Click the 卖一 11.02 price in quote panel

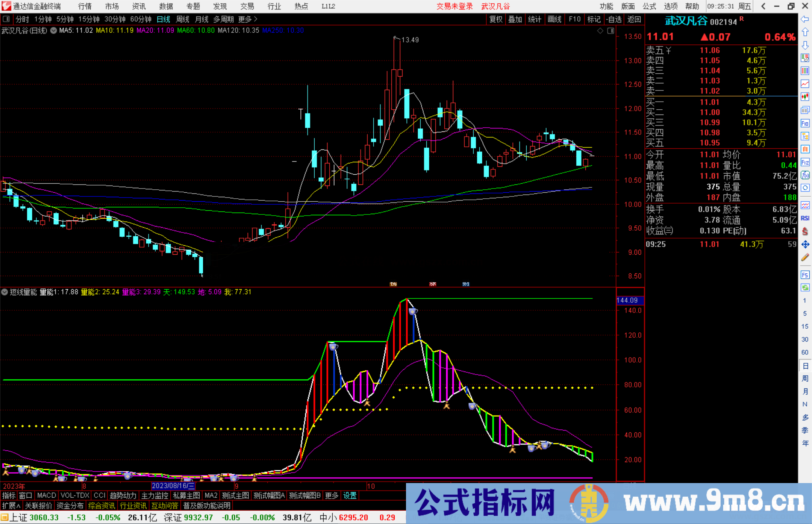[x=710, y=91]
